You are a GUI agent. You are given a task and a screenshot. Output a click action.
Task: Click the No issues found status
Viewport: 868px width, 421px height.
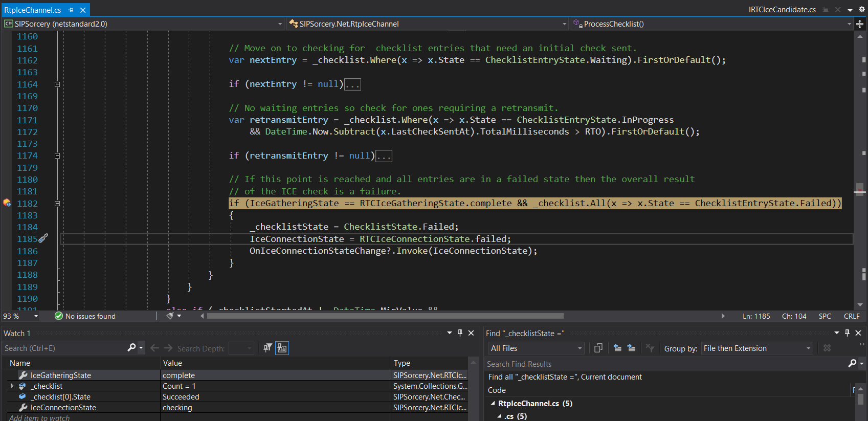85,316
